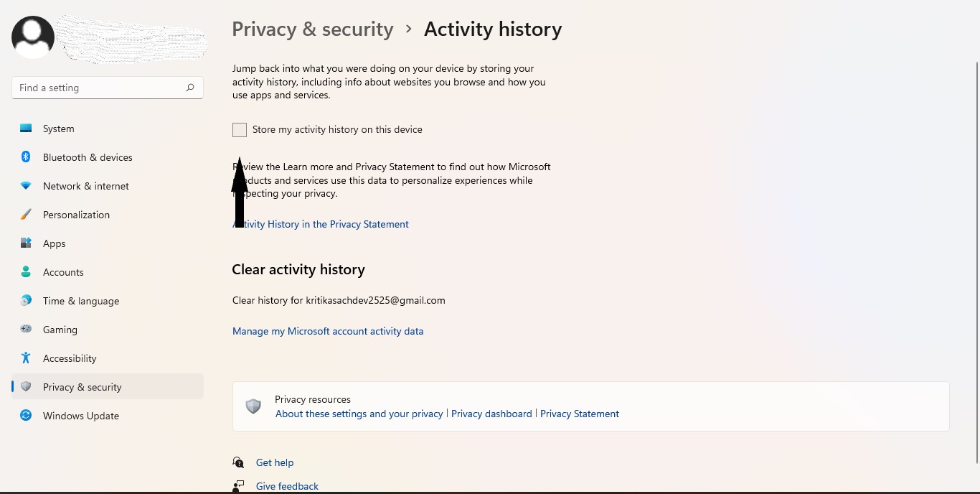Open Privacy & security from the breadcrumb

point(312,29)
